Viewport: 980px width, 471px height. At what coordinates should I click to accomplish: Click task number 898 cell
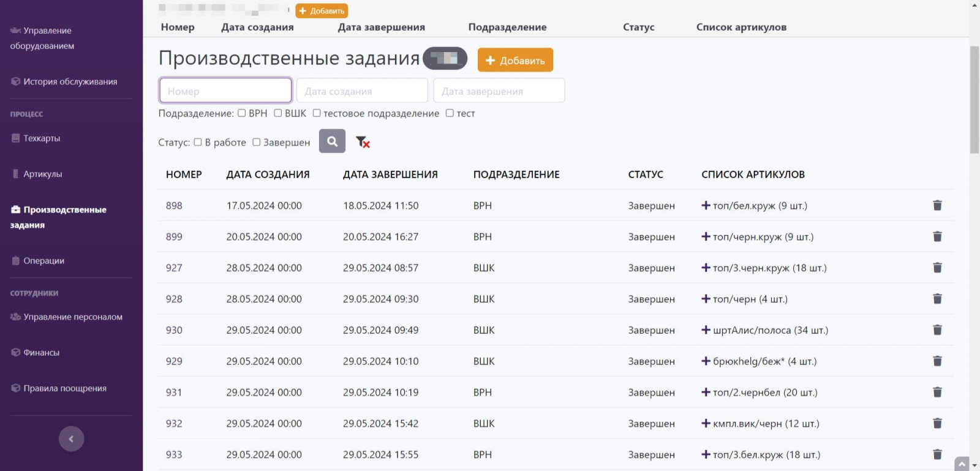pos(174,206)
